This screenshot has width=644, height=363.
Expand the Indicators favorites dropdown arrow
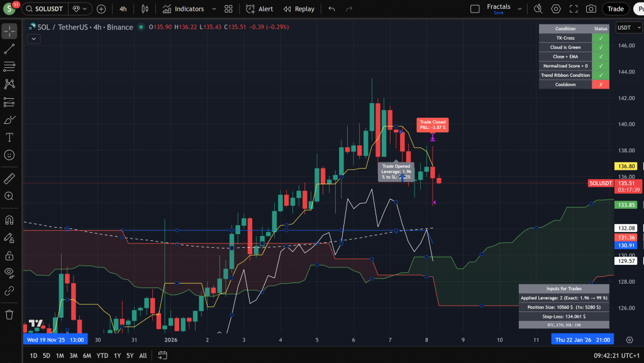pos(214,9)
